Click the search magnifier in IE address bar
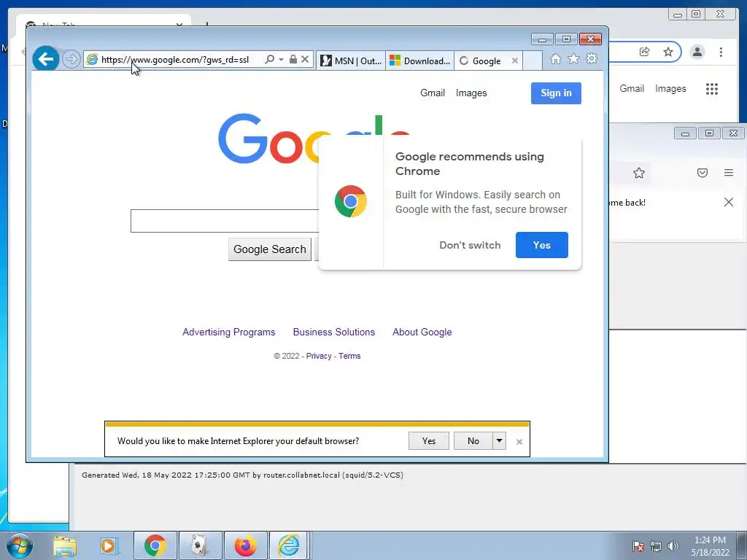The width and height of the screenshot is (747, 560). 270,60
